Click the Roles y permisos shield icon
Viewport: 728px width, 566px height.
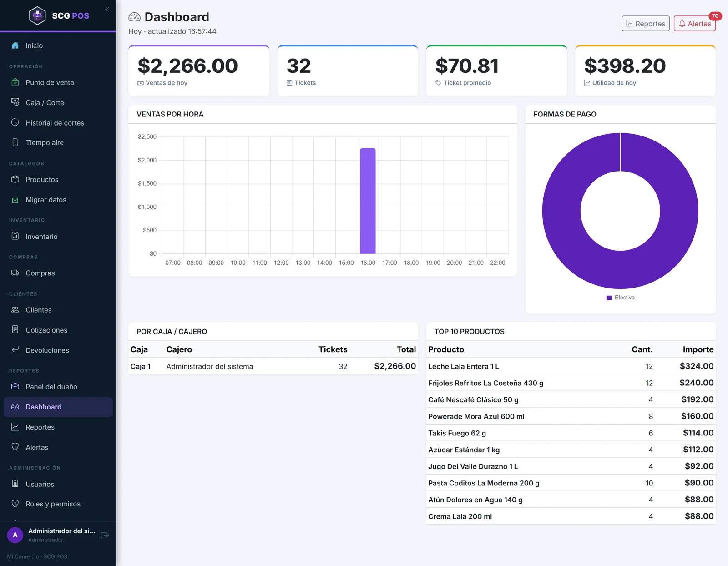[15, 504]
